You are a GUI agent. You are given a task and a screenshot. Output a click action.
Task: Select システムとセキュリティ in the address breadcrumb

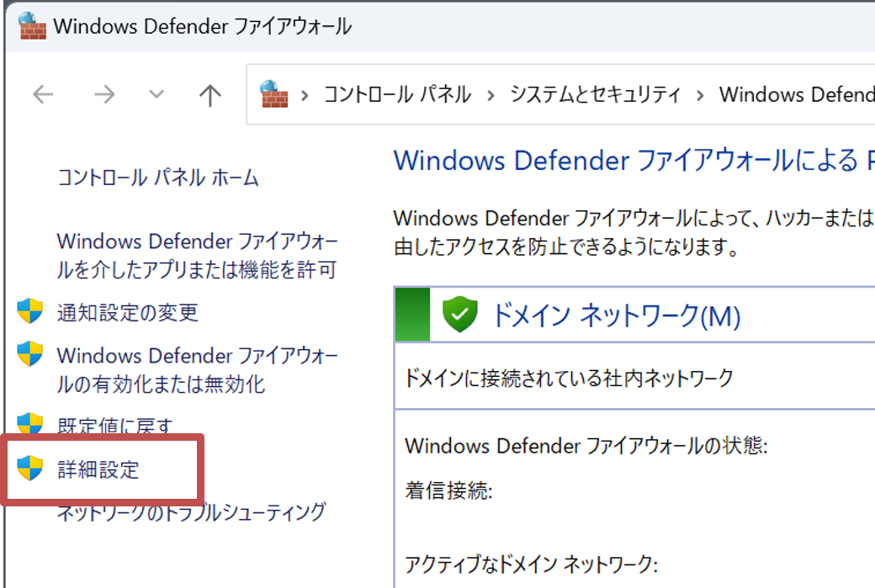pos(595,94)
